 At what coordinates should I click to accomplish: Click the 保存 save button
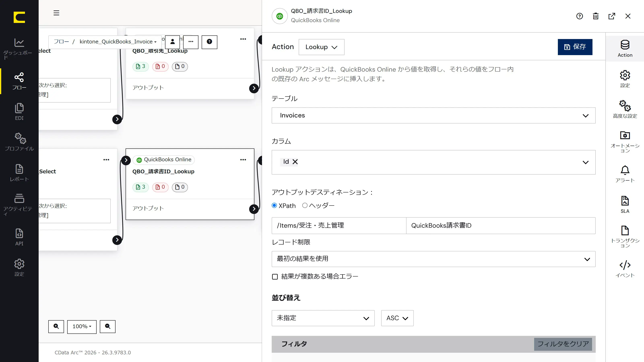point(575,47)
